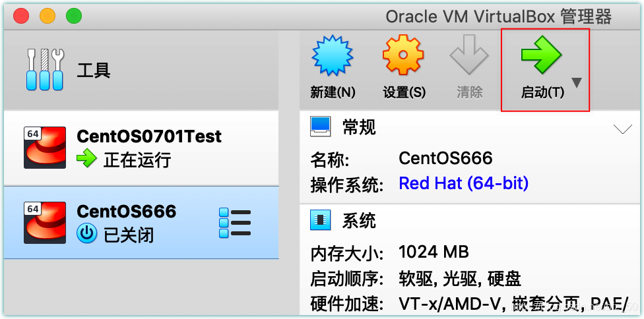Click the 系统 section header

pyautogui.click(x=359, y=221)
